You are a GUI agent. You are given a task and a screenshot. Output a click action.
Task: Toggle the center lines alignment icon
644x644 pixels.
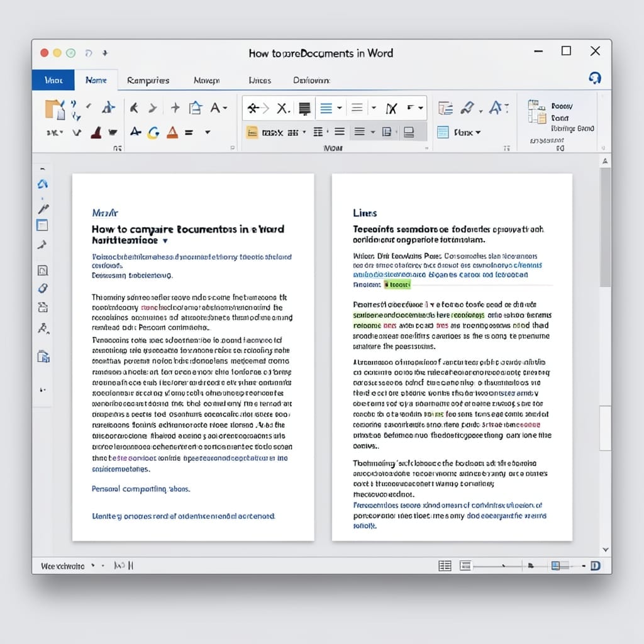[340, 131]
